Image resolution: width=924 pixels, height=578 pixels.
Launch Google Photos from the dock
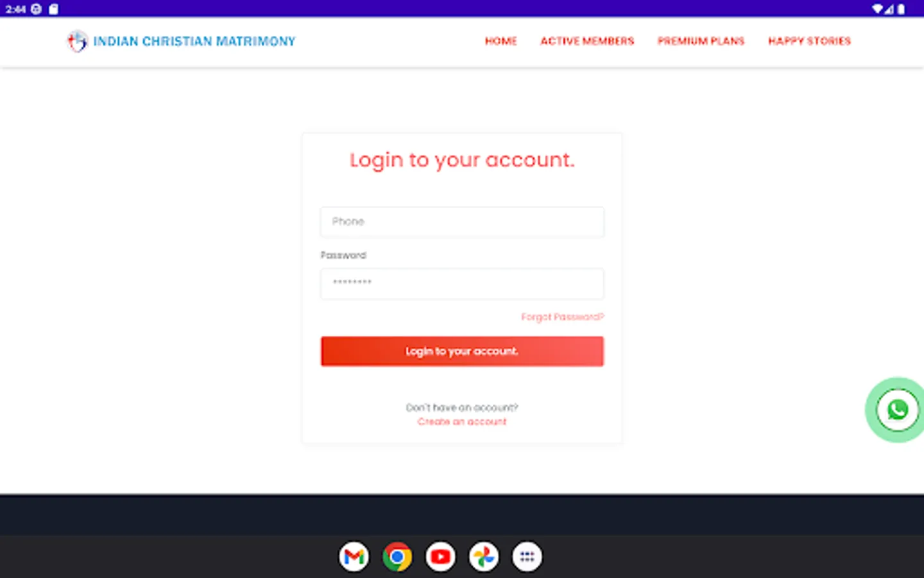click(x=484, y=557)
